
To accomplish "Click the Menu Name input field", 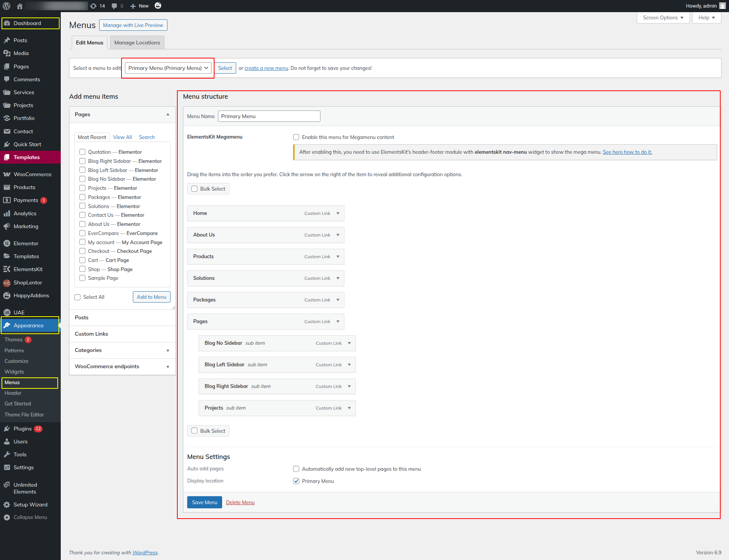I will (269, 116).
